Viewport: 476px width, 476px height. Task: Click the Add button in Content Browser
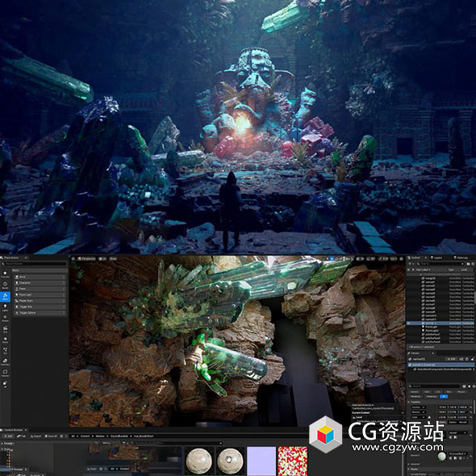pyautogui.click(x=9, y=436)
